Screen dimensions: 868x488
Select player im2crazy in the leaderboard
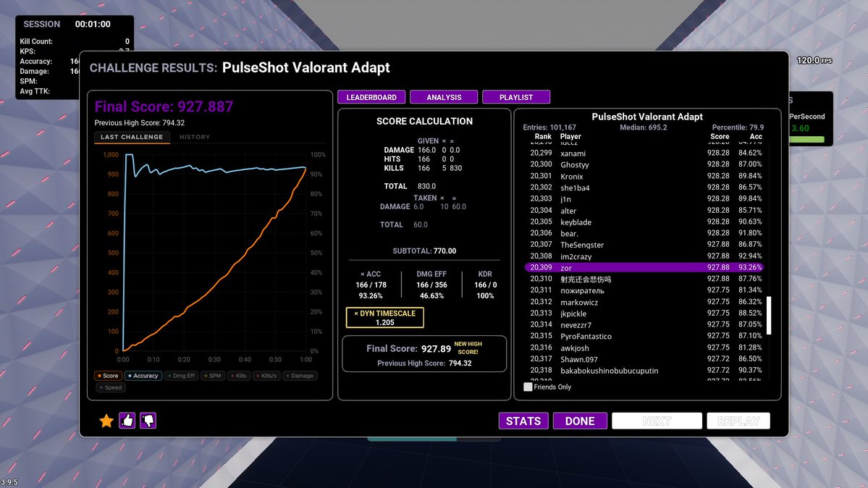[644, 256]
